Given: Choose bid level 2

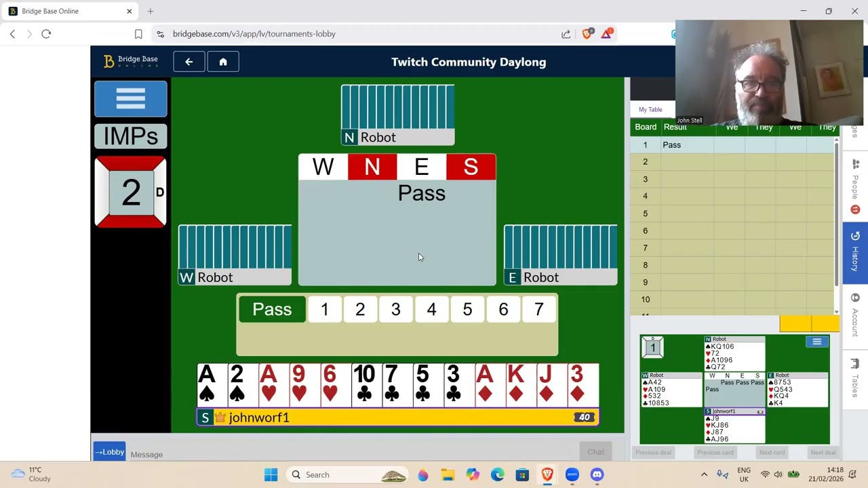Looking at the screenshot, I should tap(360, 310).
